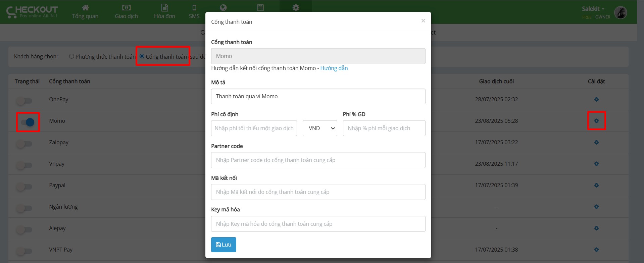The image size is (644, 263).
Task: Click the Giao dịch cuối column header
Action: click(x=496, y=81)
